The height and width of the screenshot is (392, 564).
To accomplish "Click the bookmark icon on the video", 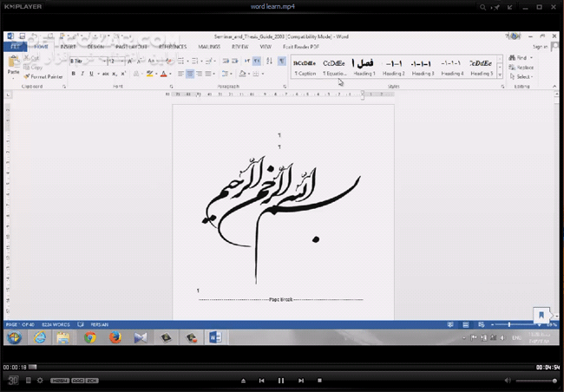I will coord(541,315).
